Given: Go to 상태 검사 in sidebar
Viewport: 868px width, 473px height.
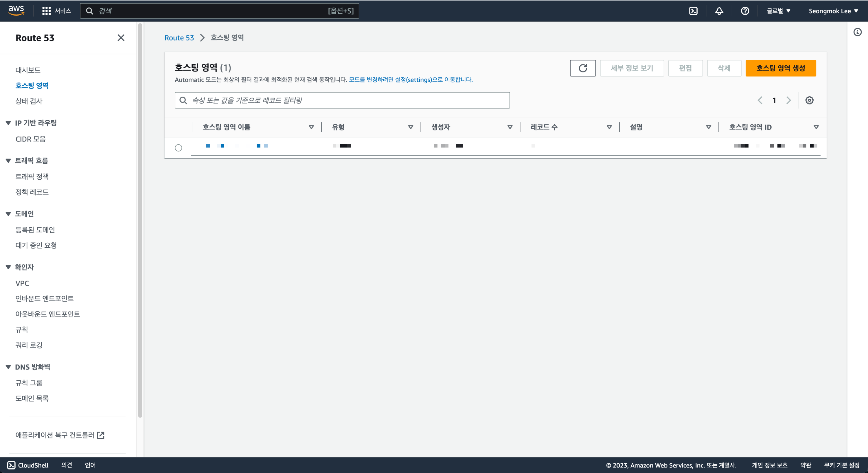Looking at the screenshot, I should coord(29,101).
